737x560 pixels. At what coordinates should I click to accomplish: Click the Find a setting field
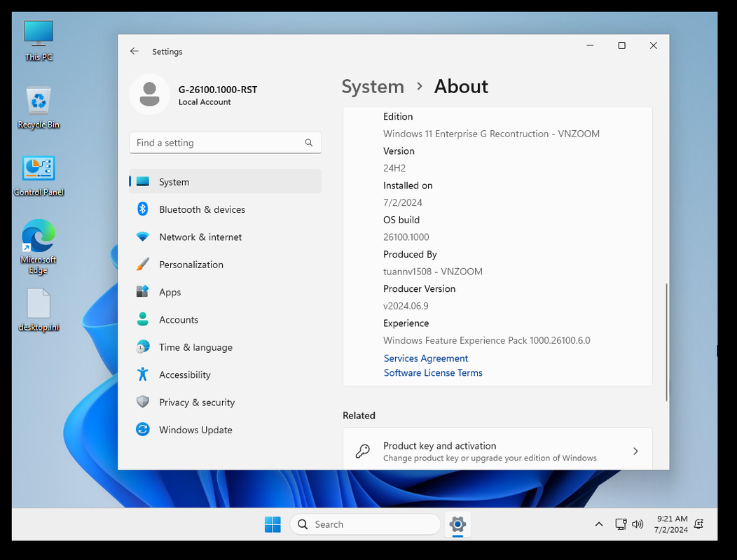(225, 143)
